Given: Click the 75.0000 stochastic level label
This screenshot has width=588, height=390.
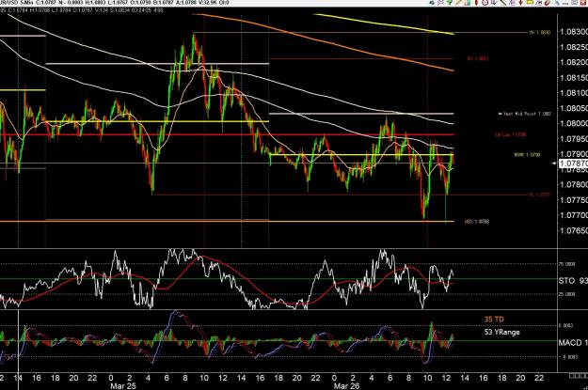Looking at the screenshot, I should pos(566,264).
